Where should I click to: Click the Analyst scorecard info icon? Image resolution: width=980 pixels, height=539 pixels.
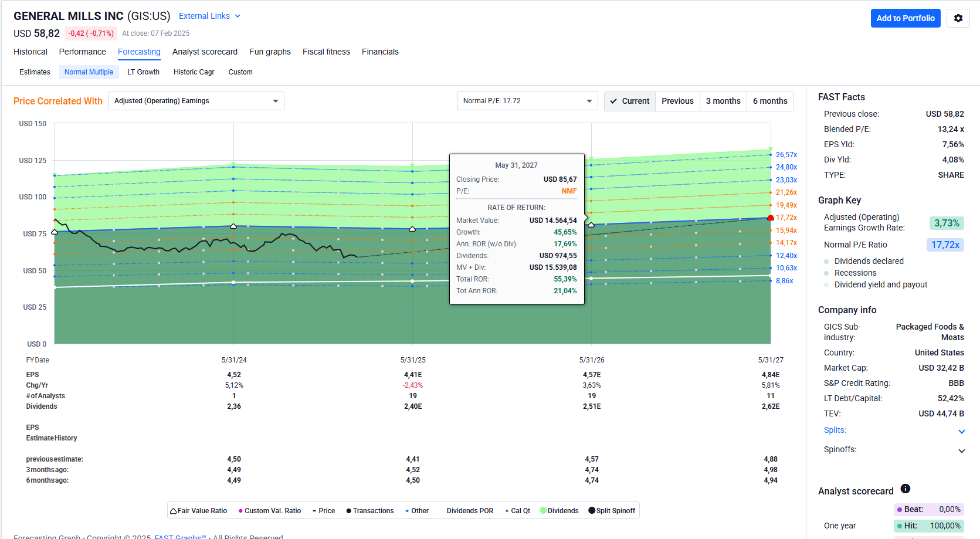tap(905, 489)
